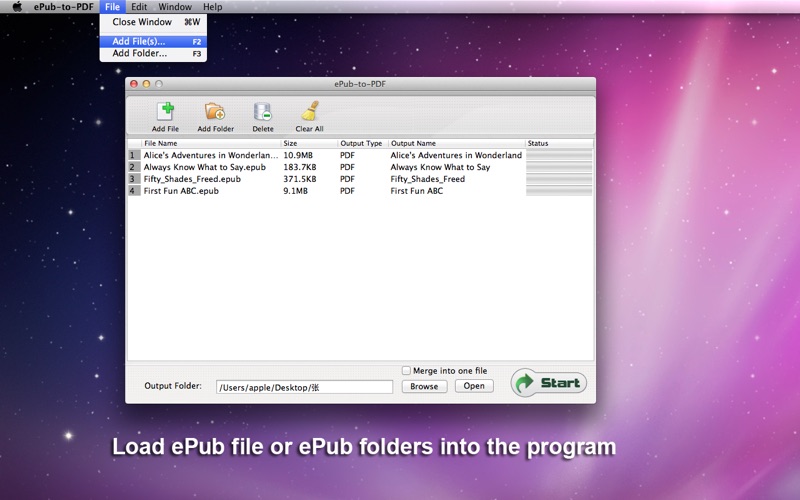800x500 pixels.
Task: Click the 183.7KB size cell
Action: [x=300, y=167]
